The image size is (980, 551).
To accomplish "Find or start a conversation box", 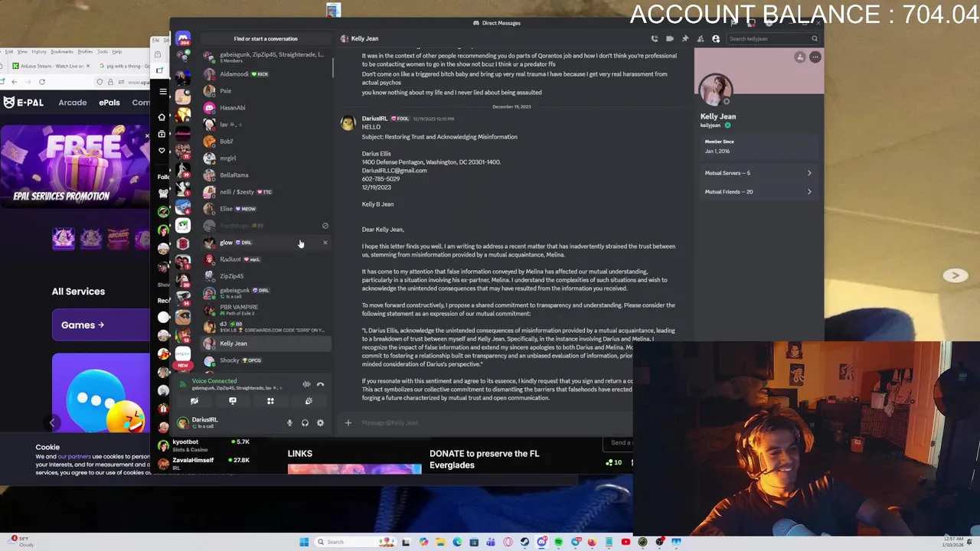I will tap(266, 38).
